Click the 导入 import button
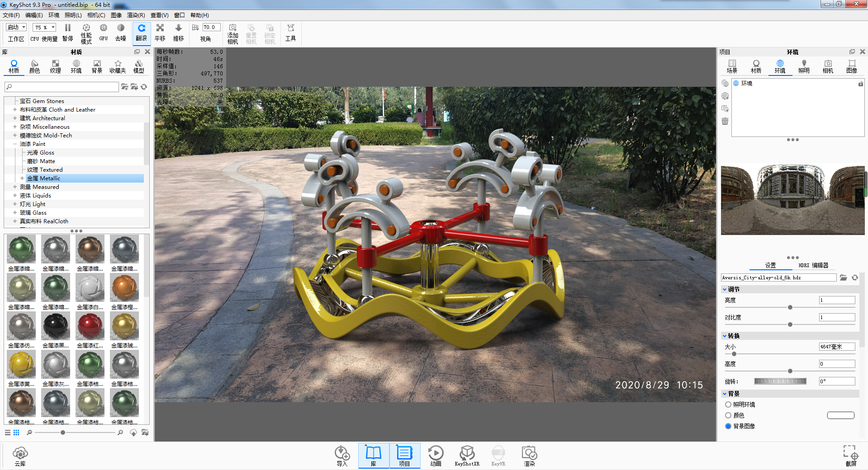The width and height of the screenshot is (868, 470). point(342,456)
